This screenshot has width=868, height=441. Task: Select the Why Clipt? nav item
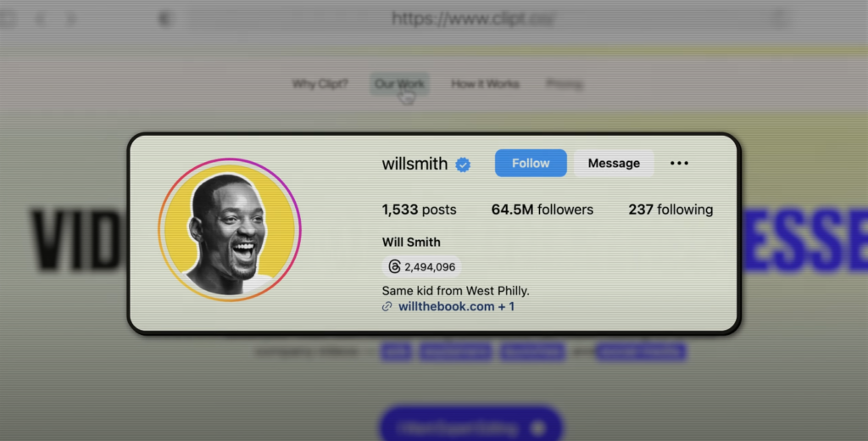320,84
